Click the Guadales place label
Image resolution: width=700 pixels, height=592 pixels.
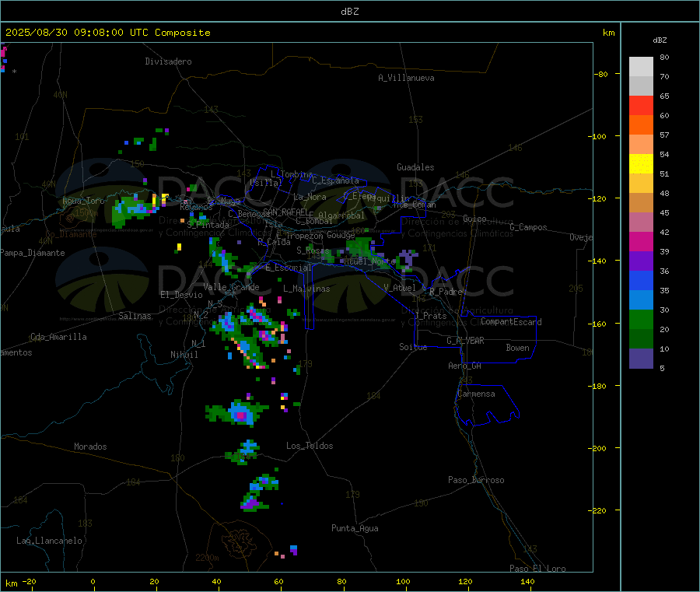coord(415,167)
